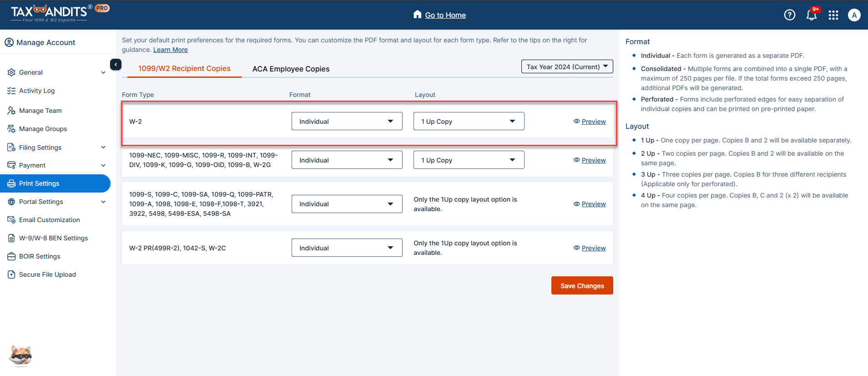868x376 pixels.
Task: Click the eye icon in the 1099-S row
Action: tap(576, 203)
